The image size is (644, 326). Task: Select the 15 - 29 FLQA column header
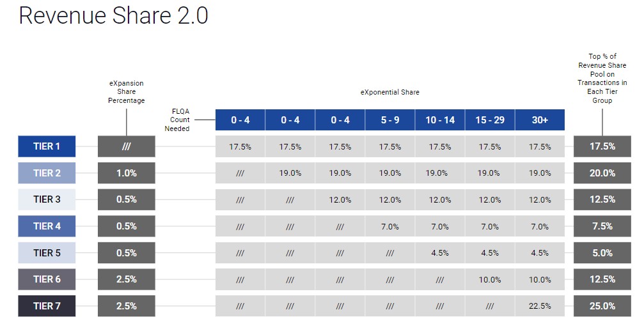click(x=490, y=120)
